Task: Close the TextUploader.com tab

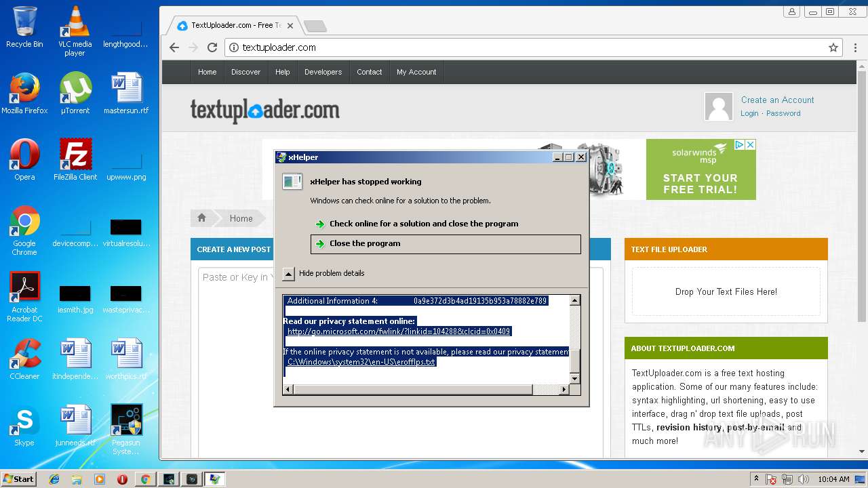Action: pyautogui.click(x=290, y=26)
